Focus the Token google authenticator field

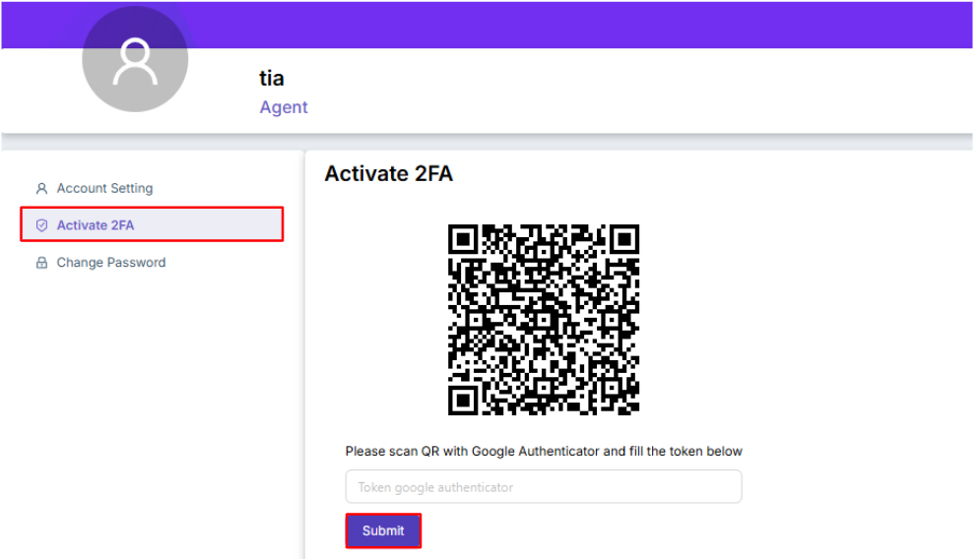tap(543, 487)
